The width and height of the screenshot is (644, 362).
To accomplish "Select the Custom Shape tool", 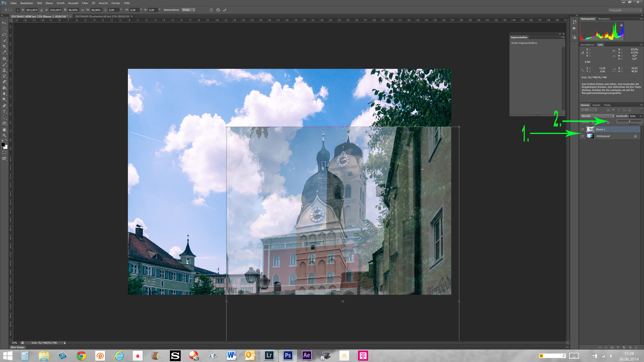I will coord(4,123).
